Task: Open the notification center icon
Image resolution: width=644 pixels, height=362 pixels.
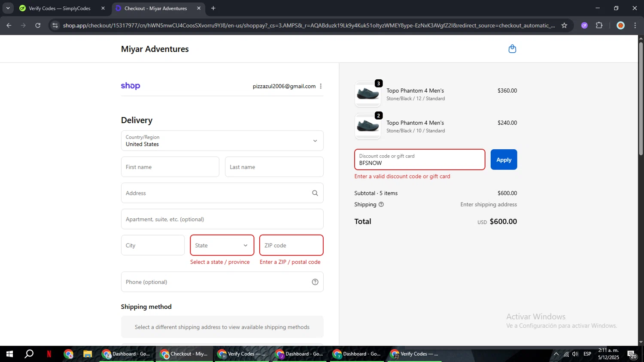Action: point(632,354)
